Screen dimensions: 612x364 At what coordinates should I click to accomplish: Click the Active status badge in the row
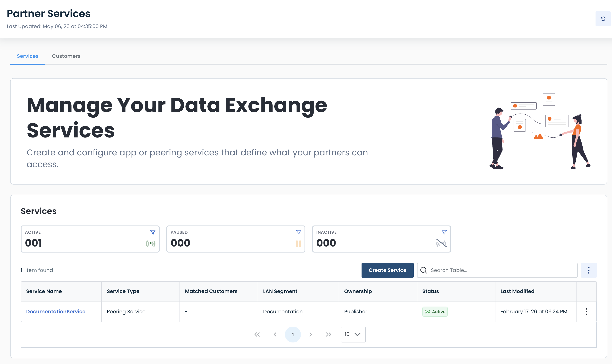tap(435, 311)
